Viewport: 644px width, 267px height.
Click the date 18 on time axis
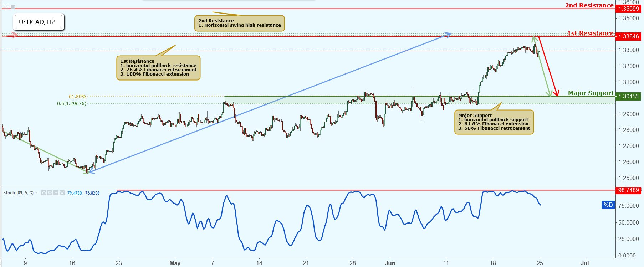[493, 263]
